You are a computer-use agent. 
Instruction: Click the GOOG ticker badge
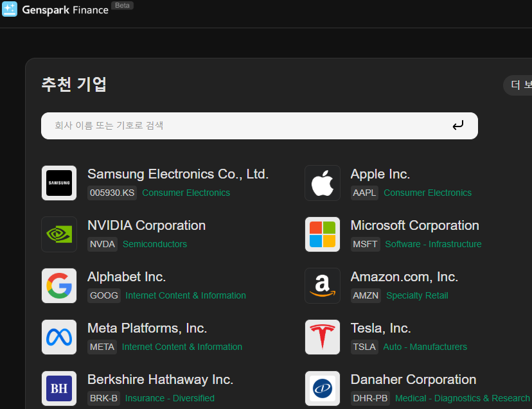tap(104, 295)
